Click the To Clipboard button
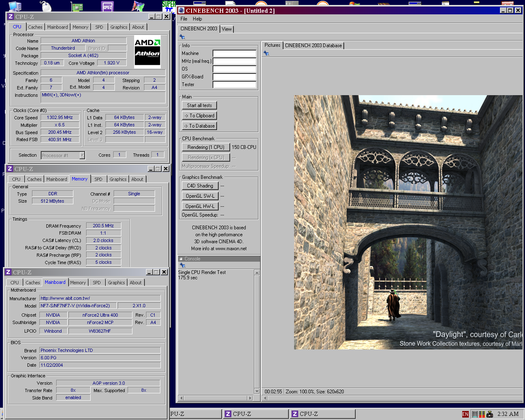Viewport: 525px width, 420px height. click(199, 116)
